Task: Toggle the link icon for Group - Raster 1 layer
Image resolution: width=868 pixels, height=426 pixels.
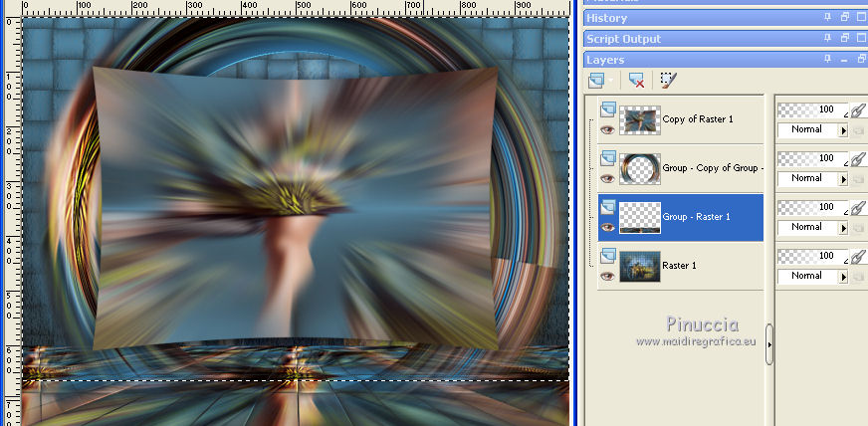Action: pos(857,207)
